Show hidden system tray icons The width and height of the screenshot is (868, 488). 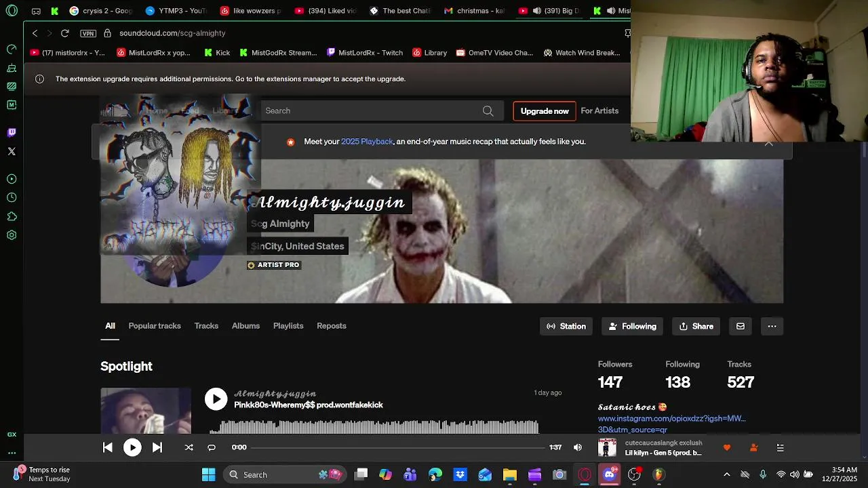point(726,474)
